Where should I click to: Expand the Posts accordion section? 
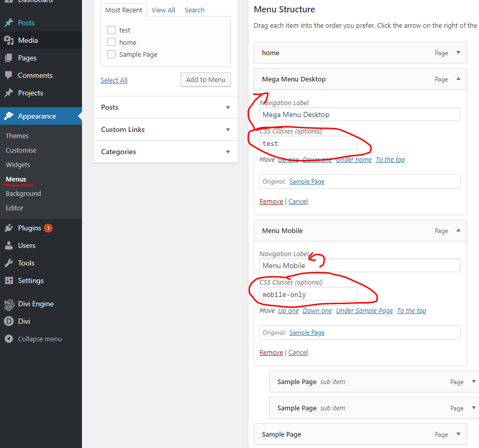tap(166, 108)
